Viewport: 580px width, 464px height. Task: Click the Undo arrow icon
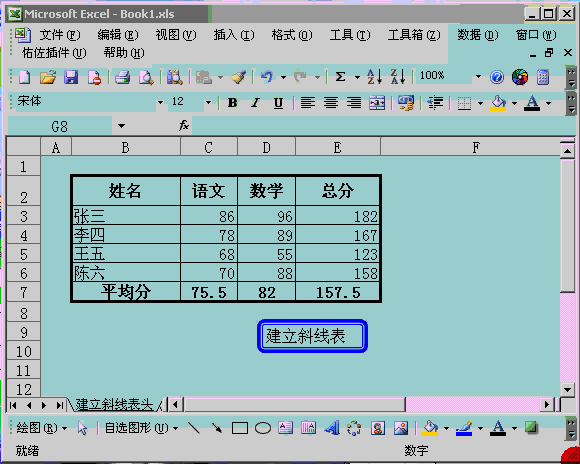267,77
